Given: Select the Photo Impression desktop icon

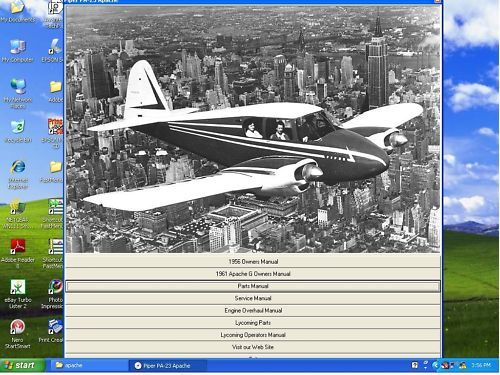Looking at the screenshot, I should tap(53, 294).
